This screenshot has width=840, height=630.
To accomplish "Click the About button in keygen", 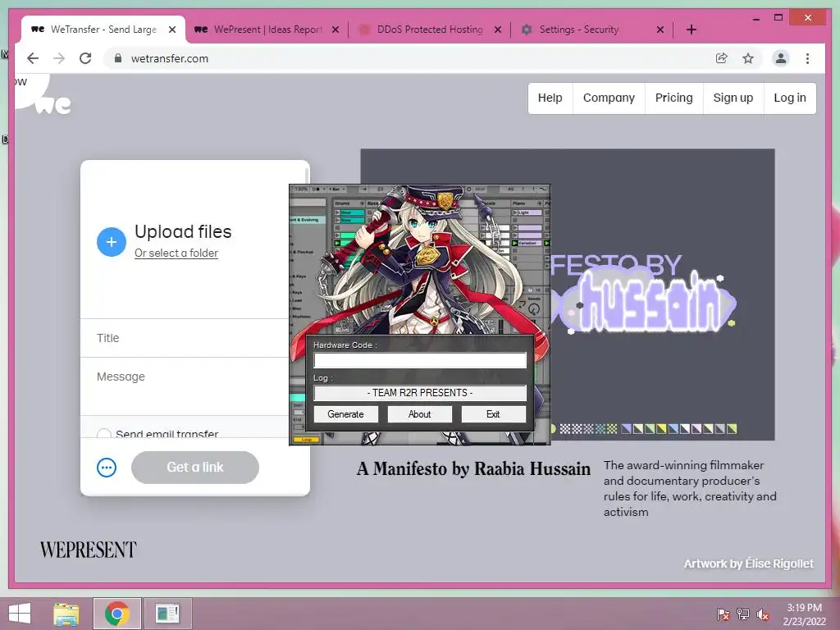I will [419, 414].
